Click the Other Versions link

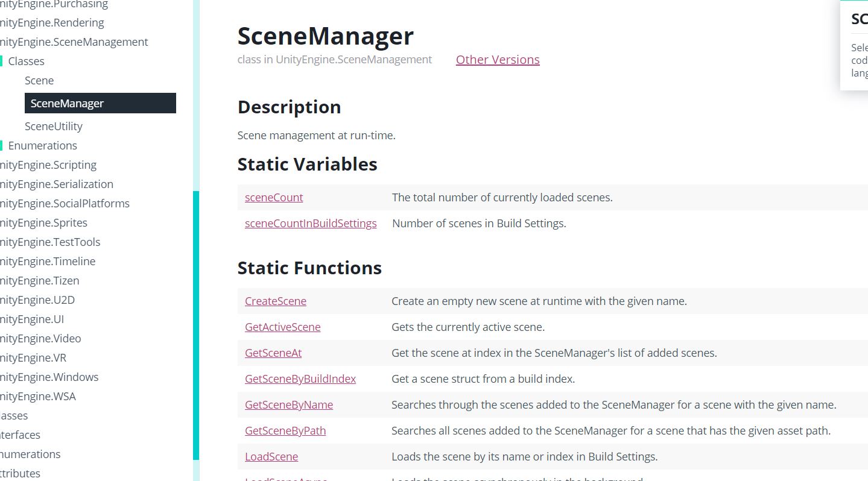[498, 60]
